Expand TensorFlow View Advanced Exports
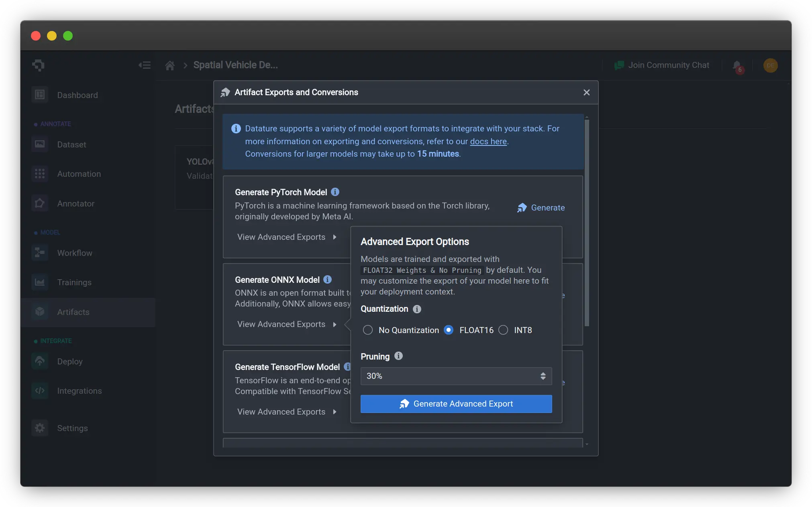This screenshot has width=812, height=507. 287,412
